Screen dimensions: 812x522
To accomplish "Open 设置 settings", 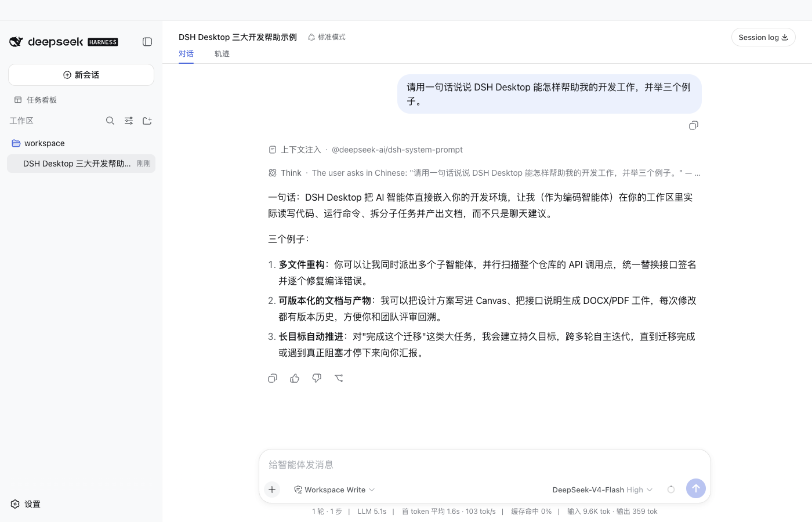I will (x=26, y=504).
